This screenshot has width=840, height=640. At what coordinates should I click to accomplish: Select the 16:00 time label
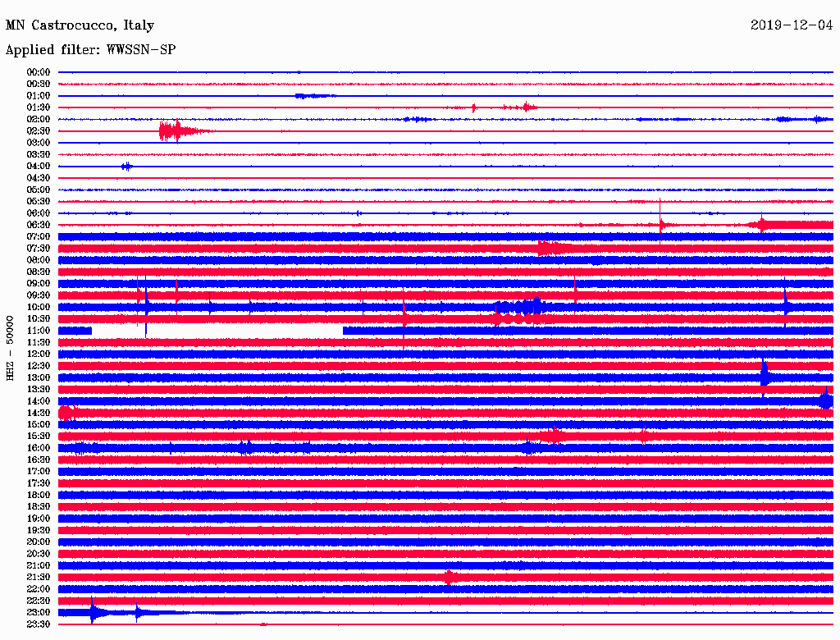click(39, 448)
